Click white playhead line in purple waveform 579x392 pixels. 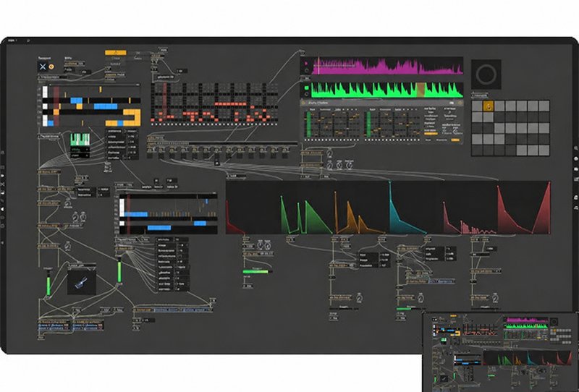[318, 65]
